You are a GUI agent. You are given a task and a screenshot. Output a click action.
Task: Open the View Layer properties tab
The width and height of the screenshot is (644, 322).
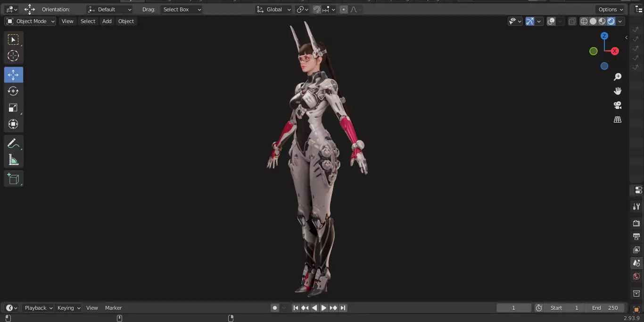point(636,250)
